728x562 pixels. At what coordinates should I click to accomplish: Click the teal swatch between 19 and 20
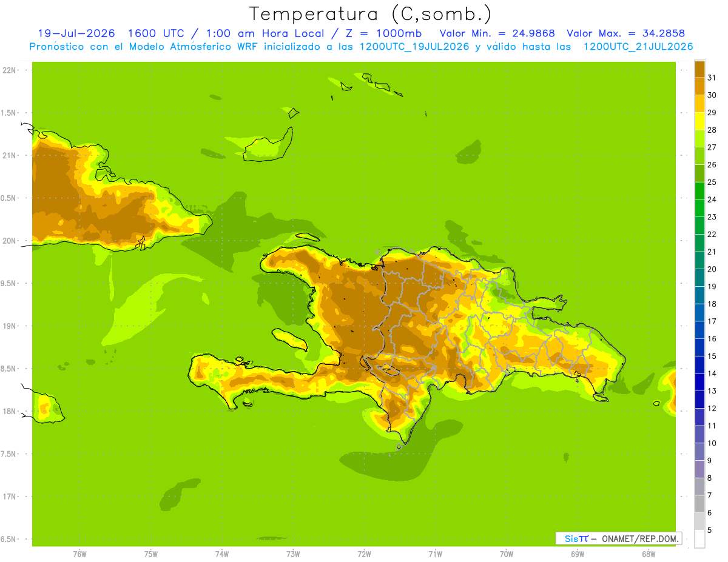pyautogui.click(x=699, y=278)
